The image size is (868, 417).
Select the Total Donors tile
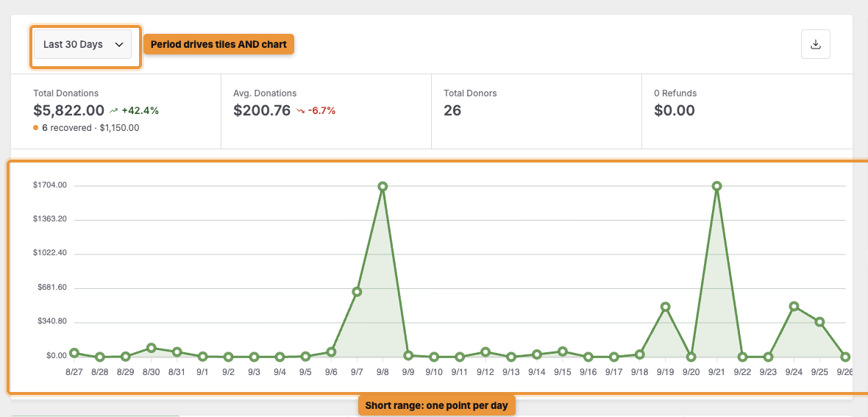536,111
